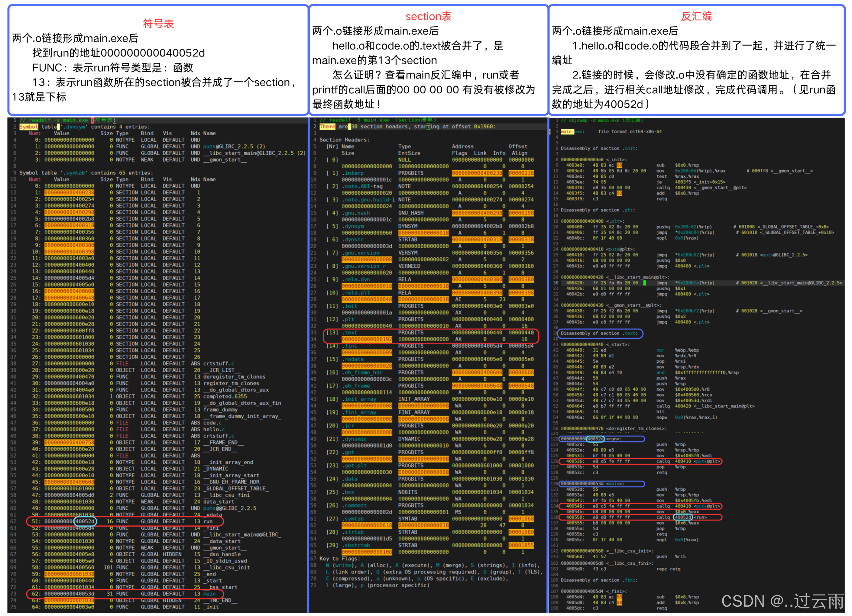The image size is (852, 616).
Task: Click the circled 'Disassembly of section .text' label
Action: click(x=599, y=334)
